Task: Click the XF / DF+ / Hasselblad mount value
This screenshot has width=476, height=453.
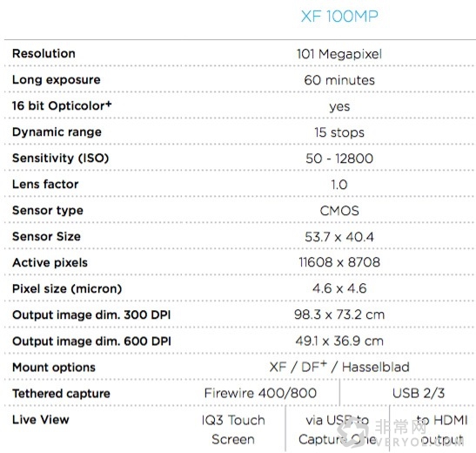Action: click(x=339, y=367)
